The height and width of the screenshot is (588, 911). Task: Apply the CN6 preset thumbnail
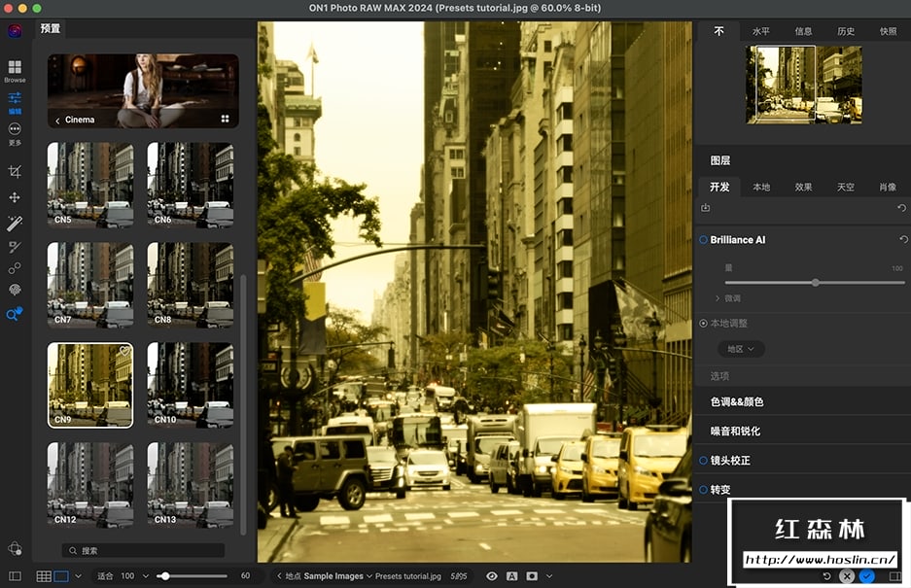[x=190, y=185]
